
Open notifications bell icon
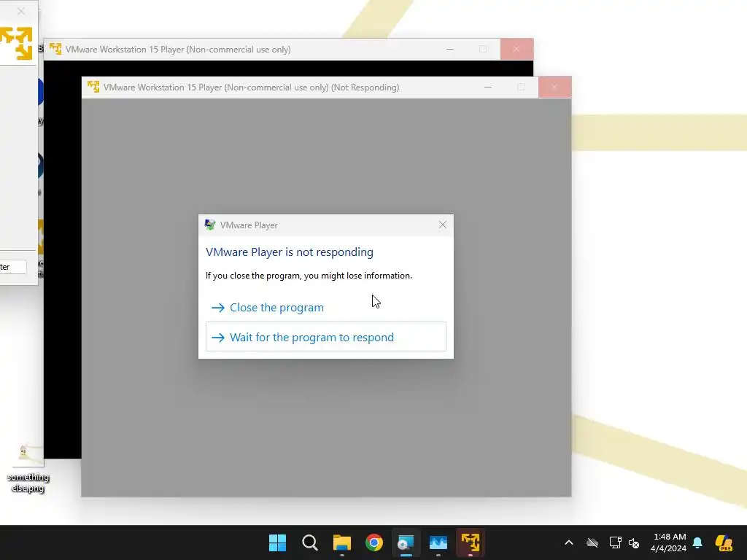(697, 542)
